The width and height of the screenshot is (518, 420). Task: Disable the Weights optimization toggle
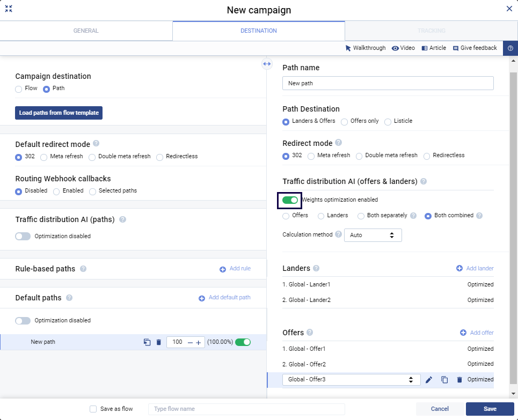pyautogui.click(x=290, y=200)
